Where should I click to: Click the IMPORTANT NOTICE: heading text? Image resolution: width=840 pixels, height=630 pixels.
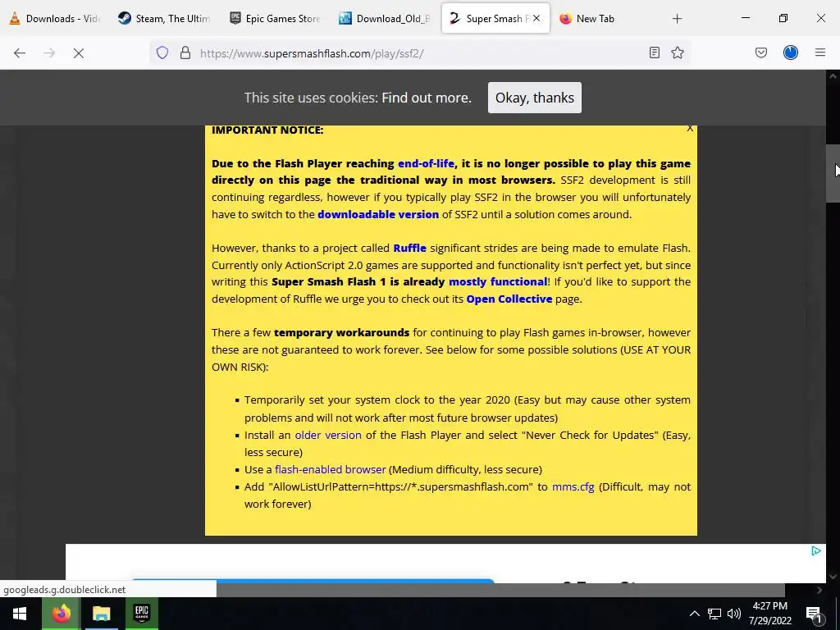click(267, 130)
